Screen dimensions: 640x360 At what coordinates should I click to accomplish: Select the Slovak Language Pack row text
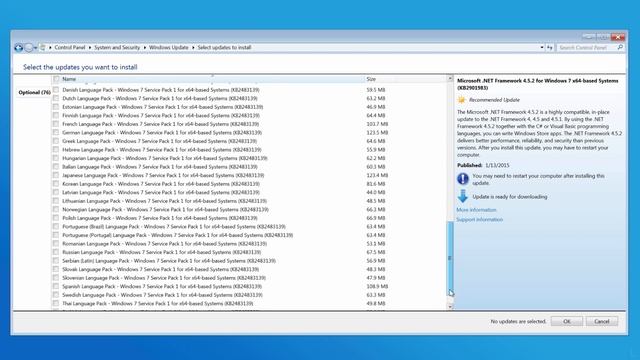[x=160, y=269]
